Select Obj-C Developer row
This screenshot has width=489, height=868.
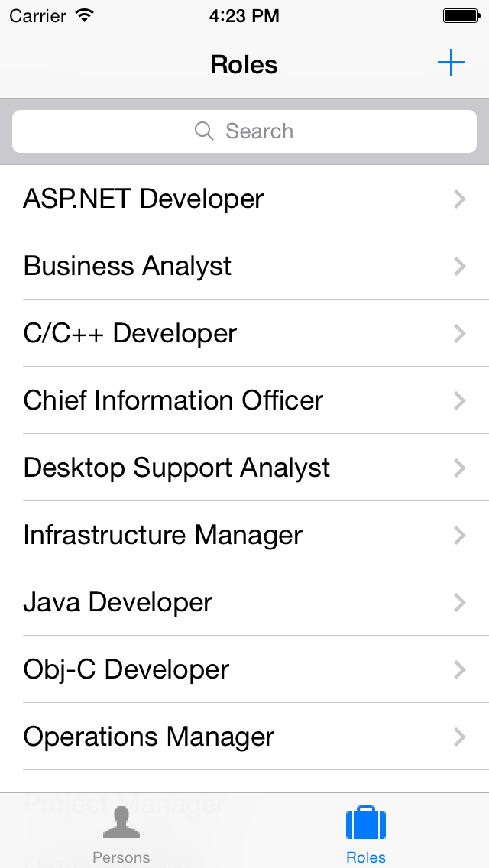(244, 669)
